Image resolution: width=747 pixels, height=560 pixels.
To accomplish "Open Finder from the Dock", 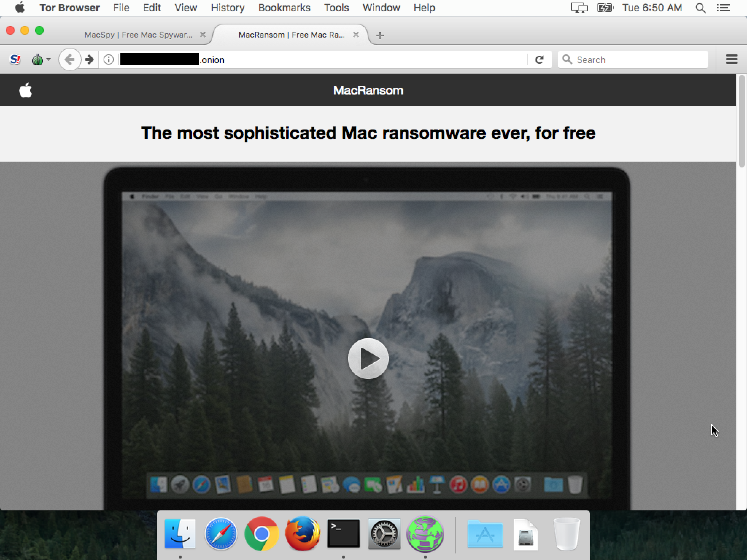I will (180, 534).
